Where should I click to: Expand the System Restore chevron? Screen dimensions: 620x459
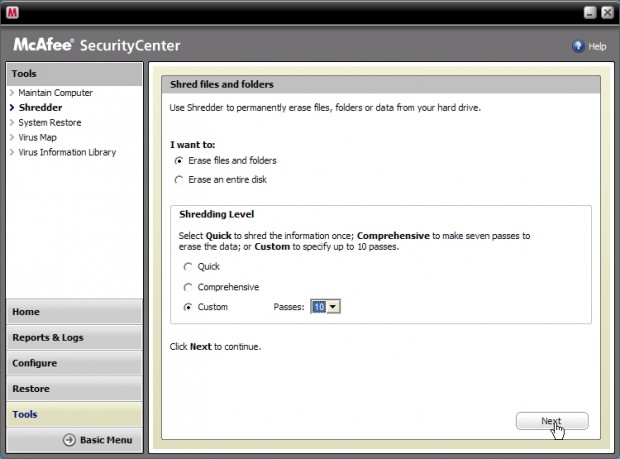12,123
